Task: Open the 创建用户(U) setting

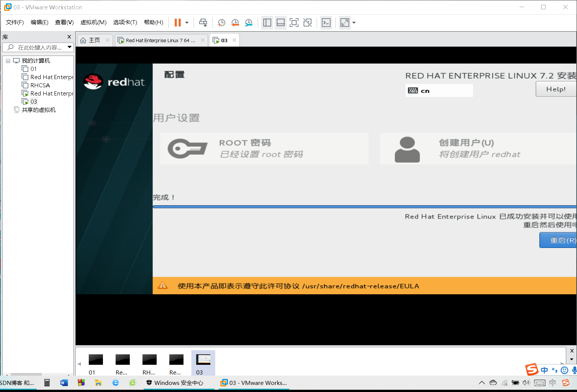Action: pos(478,148)
